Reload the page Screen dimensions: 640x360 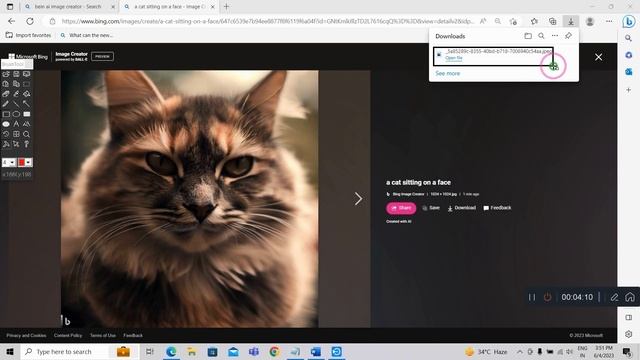pos(30,21)
